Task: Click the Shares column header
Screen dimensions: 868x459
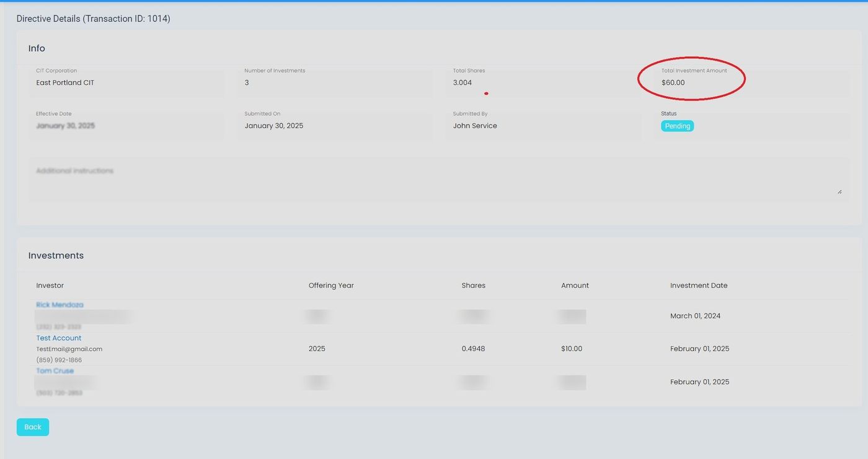Action: pyautogui.click(x=473, y=286)
